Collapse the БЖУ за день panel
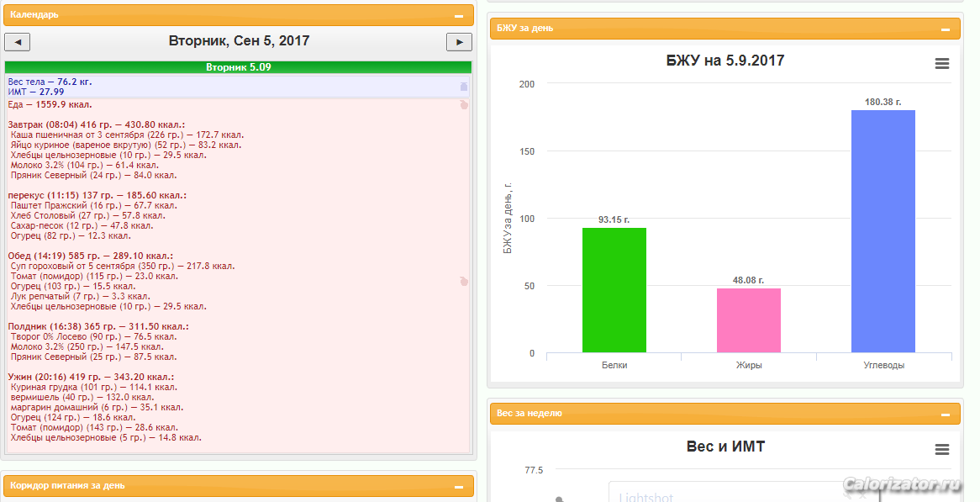This screenshot has width=980, height=502. (945, 29)
